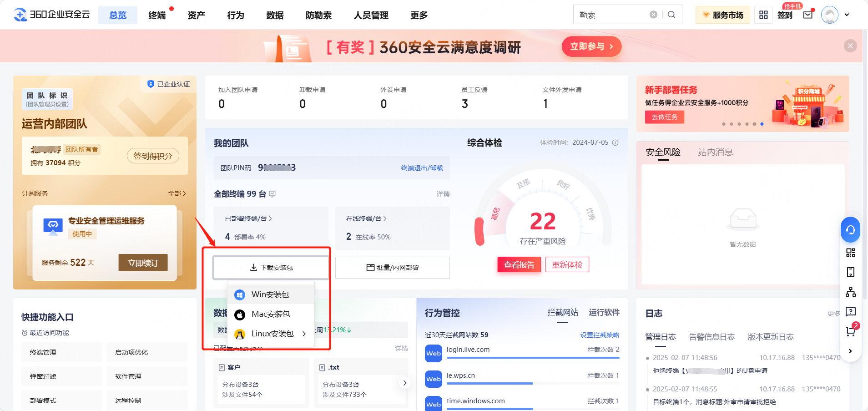Click the mobile device sidebar icon

850,272
